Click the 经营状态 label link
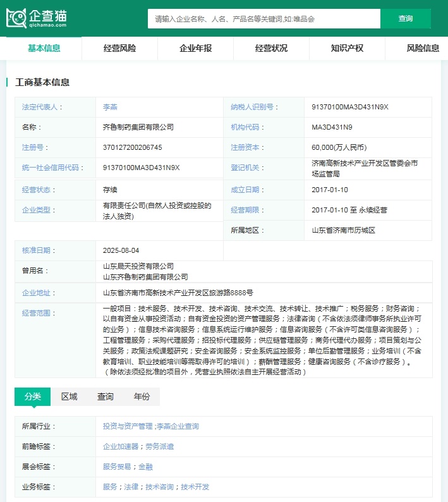 pos(36,190)
